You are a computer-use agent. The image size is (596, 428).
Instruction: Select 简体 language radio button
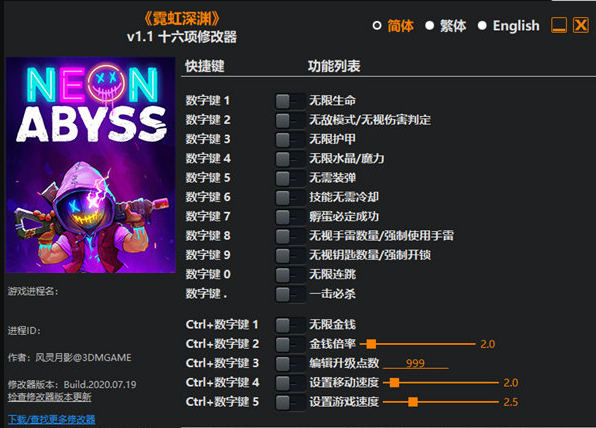click(377, 26)
